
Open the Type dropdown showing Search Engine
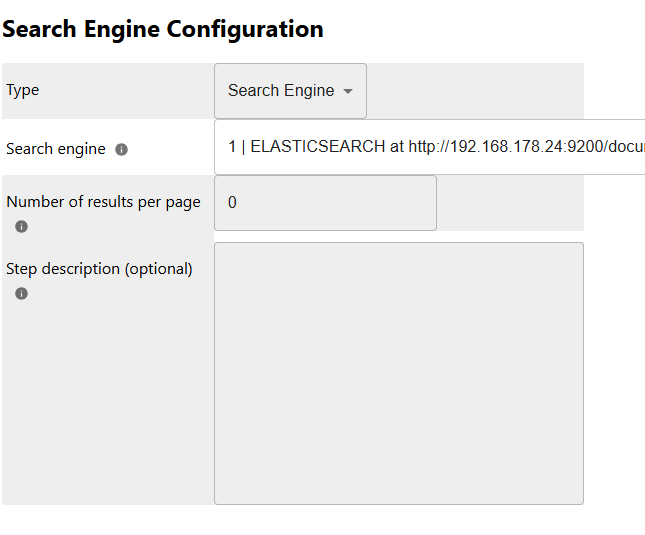pyautogui.click(x=290, y=91)
